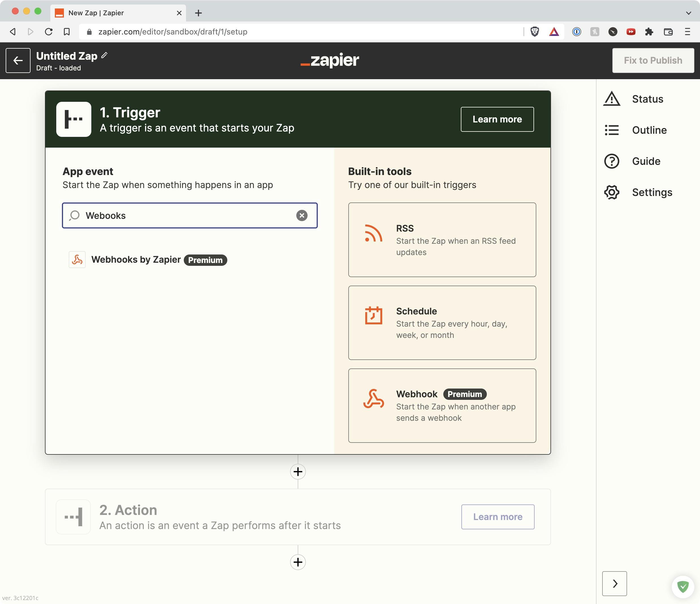Open the Status panel warning icon
700x604 pixels.
pyautogui.click(x=612, y=99)
